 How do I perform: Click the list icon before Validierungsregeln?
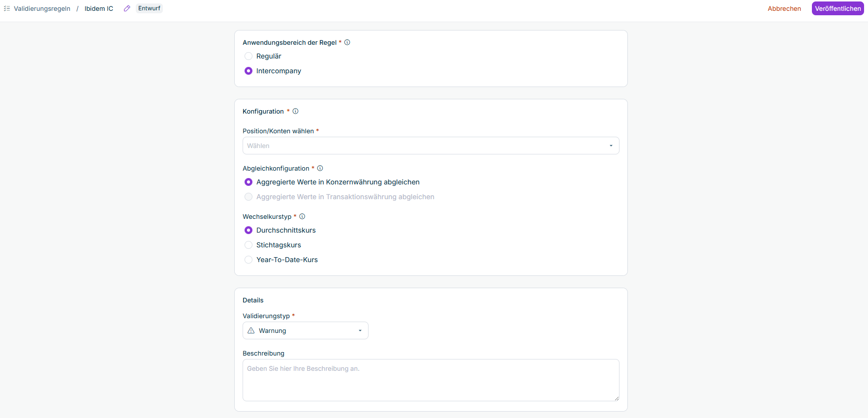click(x=7, y=8)
